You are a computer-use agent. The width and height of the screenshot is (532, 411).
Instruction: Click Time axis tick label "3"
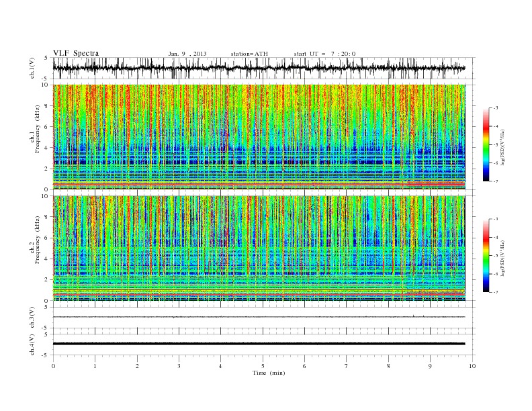[x=179, y=366]
